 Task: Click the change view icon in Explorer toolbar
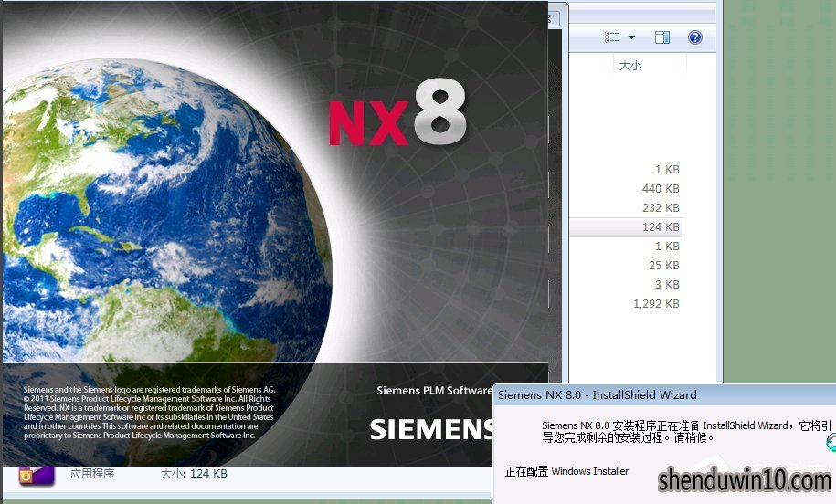pyautogui.click(x=612, y=37)
